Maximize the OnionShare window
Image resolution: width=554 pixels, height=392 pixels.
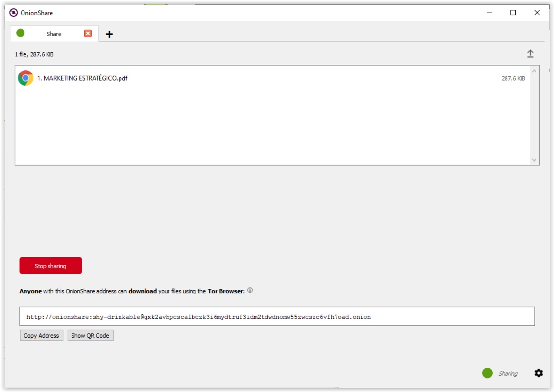[513, 13]
